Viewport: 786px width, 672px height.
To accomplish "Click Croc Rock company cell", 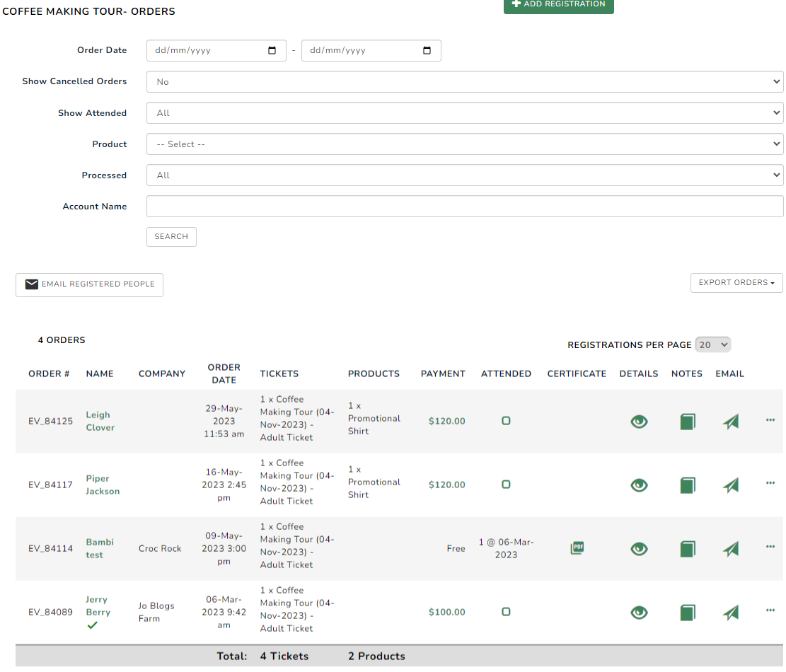I will (x=160, y=548).
